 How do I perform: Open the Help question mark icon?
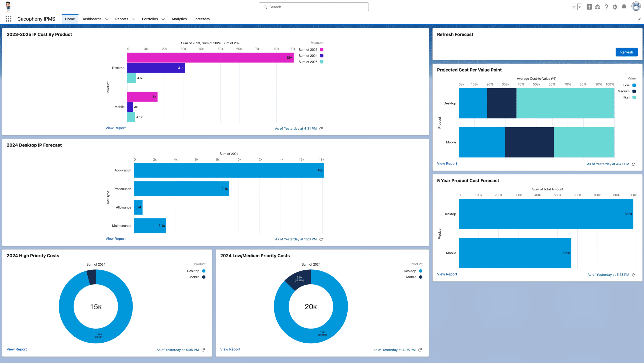[x=607, y=7]
